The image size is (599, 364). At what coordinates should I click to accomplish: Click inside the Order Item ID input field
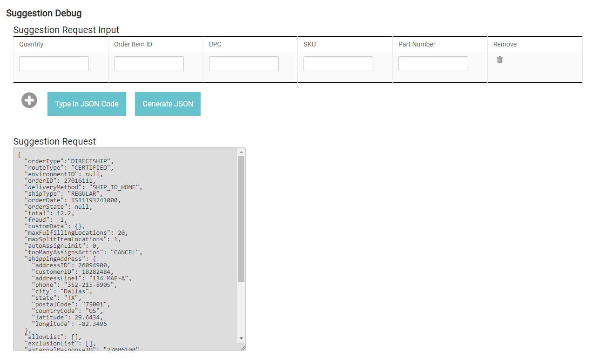(148, 63)
